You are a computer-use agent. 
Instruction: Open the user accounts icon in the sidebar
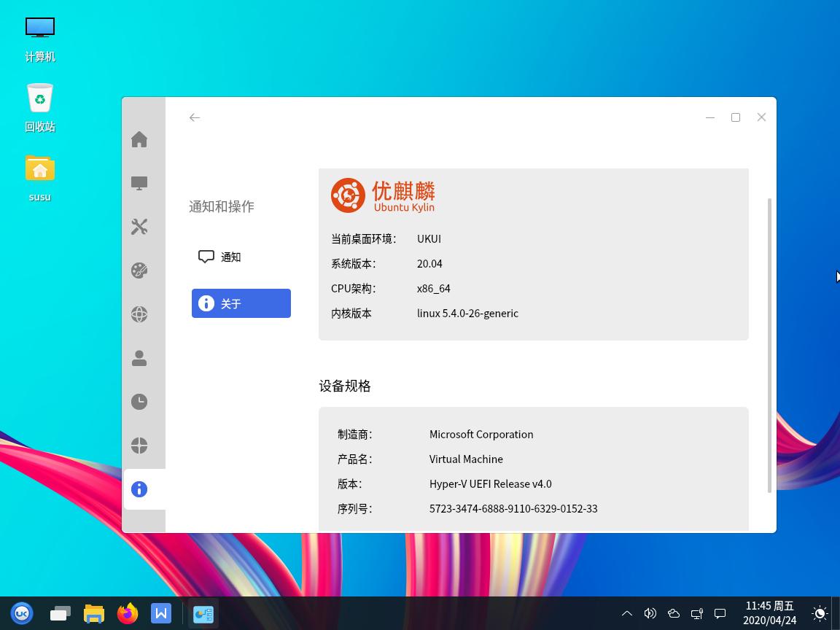[x=139, y=358]
